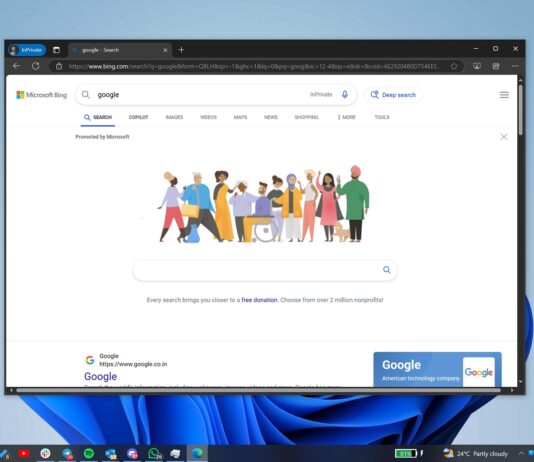Open the free donation link
Viewport: 534px width, 462px height.
tap(259, 300)
